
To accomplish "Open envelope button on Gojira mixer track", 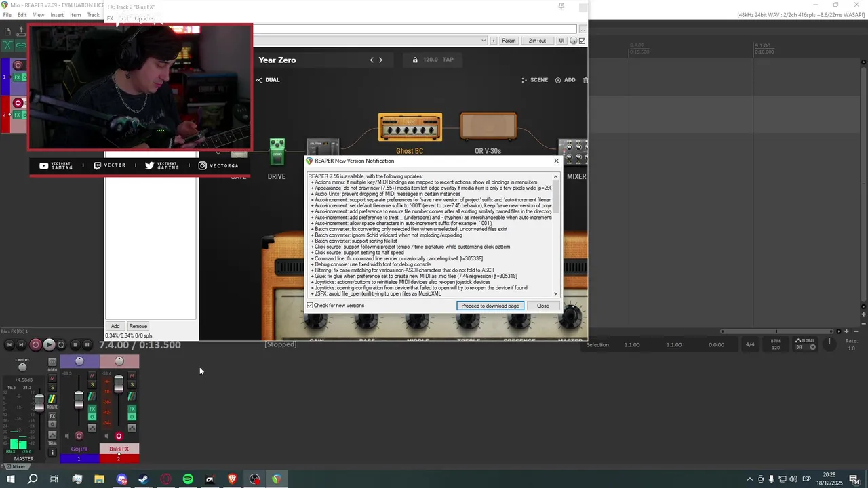I will (92, 428).
